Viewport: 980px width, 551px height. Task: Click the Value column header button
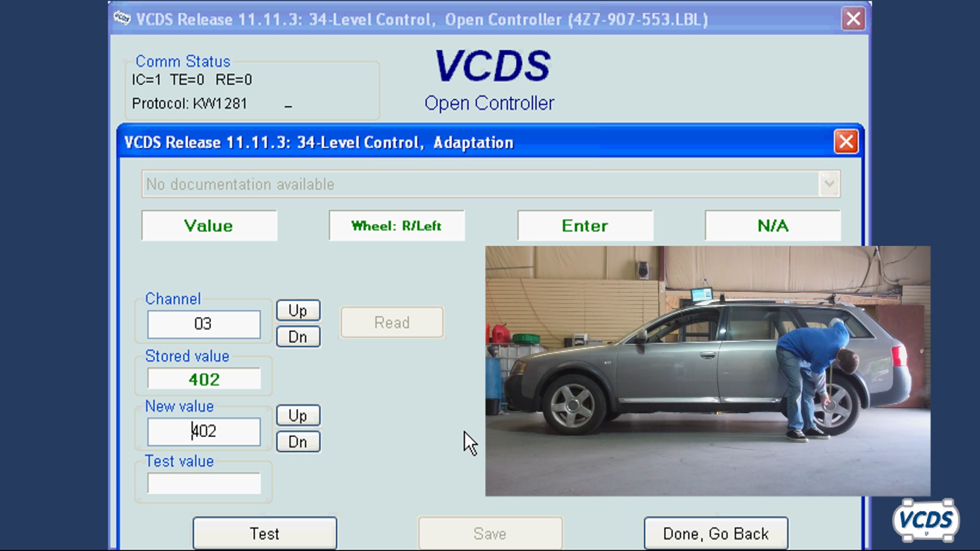coord(209,226)
